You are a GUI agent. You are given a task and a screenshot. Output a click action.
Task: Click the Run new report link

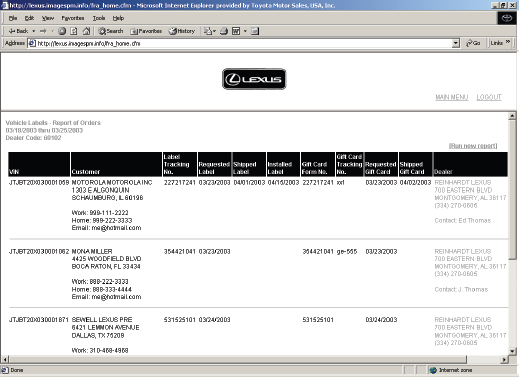click(473, 146)
